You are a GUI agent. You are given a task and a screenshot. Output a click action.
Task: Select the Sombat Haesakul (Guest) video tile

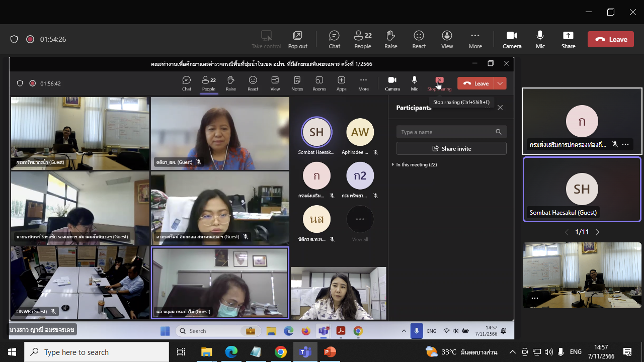point(582,189)
